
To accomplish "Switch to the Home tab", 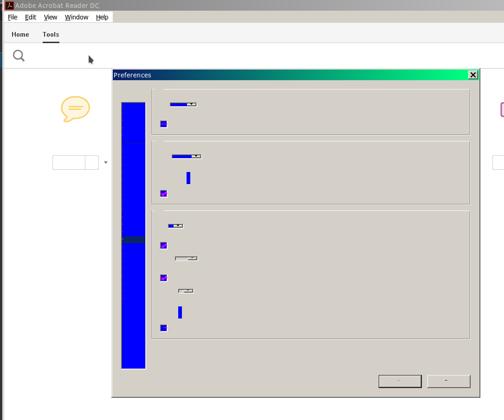I will pos(20,34).
